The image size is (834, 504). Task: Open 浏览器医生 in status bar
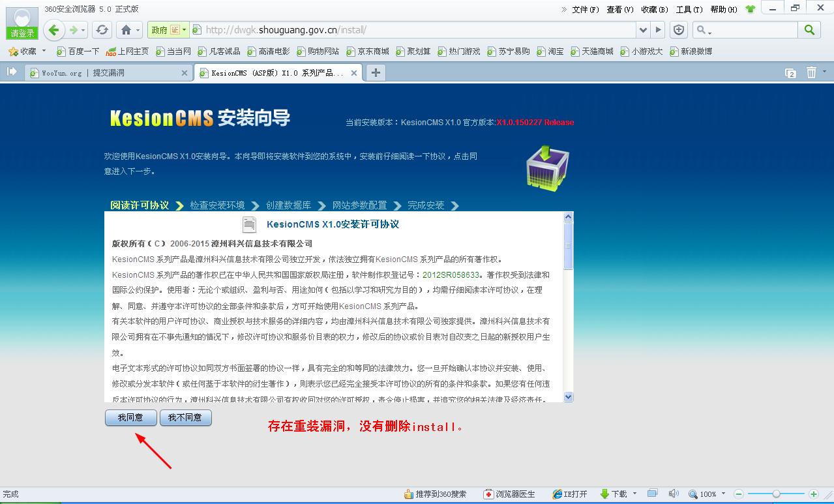point(509,494)
